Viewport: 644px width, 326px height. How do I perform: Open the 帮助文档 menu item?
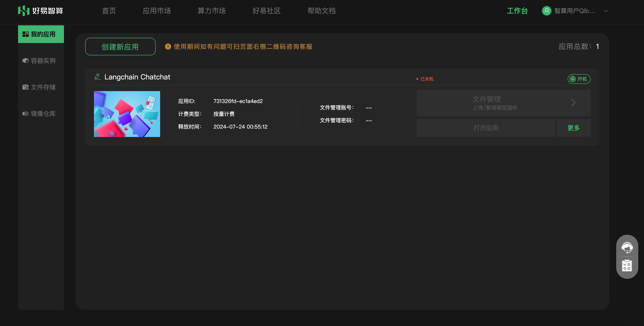(x=321, y=11)
